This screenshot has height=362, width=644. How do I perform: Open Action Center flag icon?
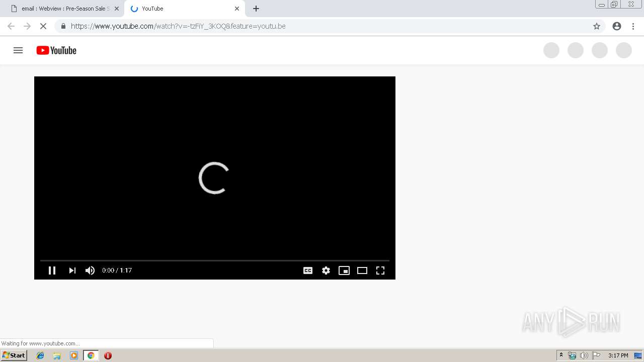(x=596, y=355)
